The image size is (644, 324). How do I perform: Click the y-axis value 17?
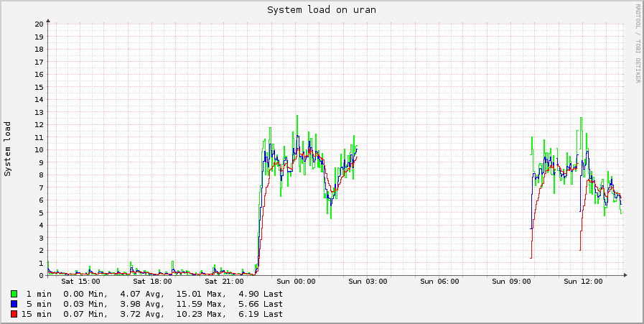coord(39,62)
